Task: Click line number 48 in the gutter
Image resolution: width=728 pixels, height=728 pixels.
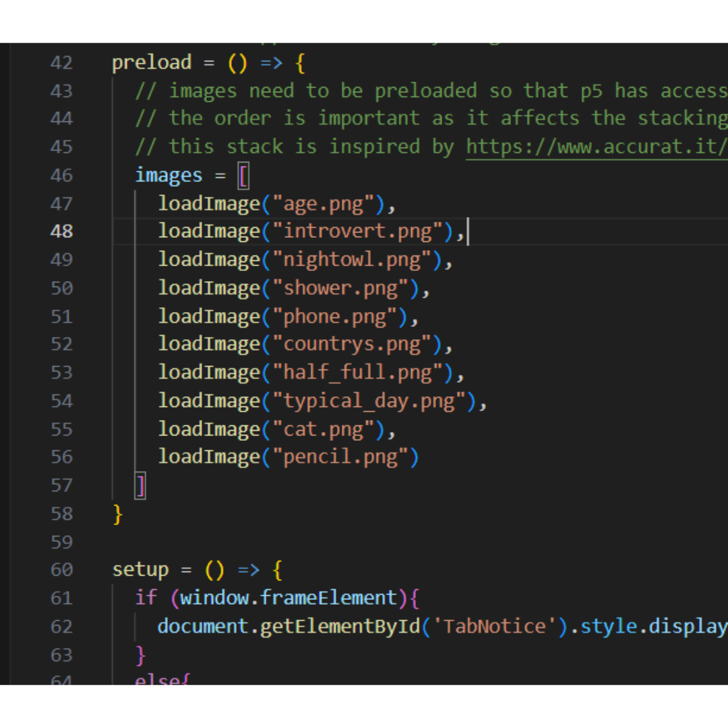Action: 61,231
